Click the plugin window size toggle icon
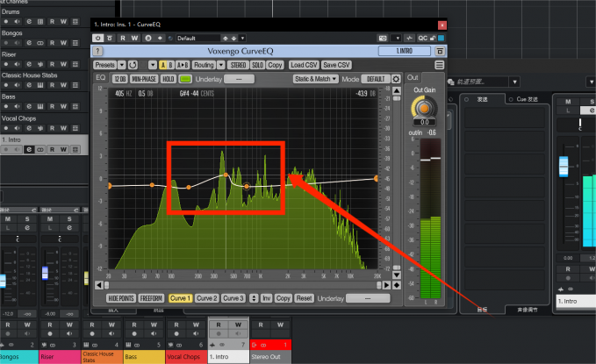This screenshot has width=596, height=364. coord(440,51)
